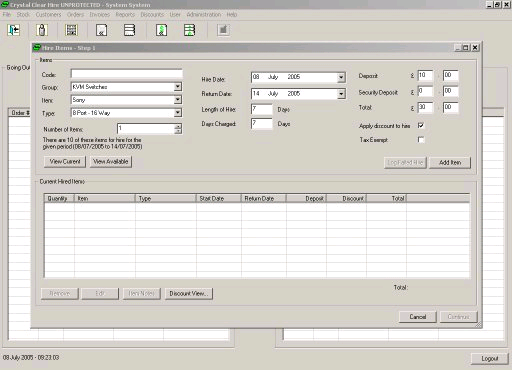This screenshot has height=370, width=512.
Task: Click the Discount column header
Action: coord(346,198)
